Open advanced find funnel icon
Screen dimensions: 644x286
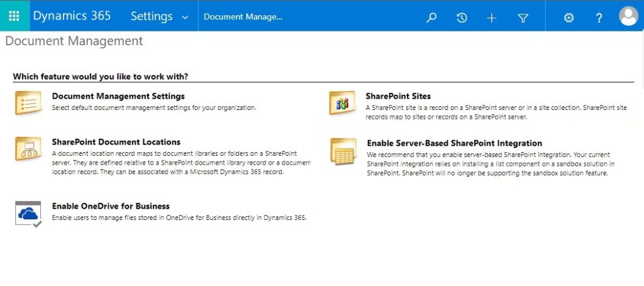tap(523, 18)
